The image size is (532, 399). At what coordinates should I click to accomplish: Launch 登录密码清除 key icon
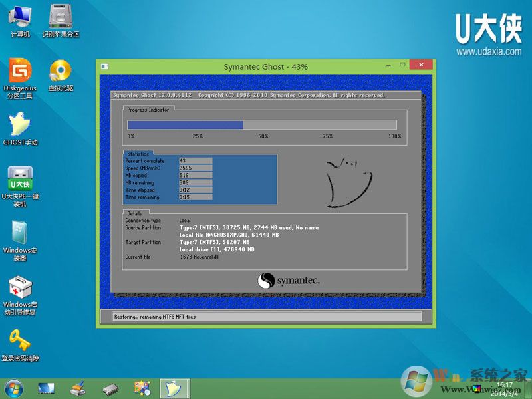[x=19, y=340]
